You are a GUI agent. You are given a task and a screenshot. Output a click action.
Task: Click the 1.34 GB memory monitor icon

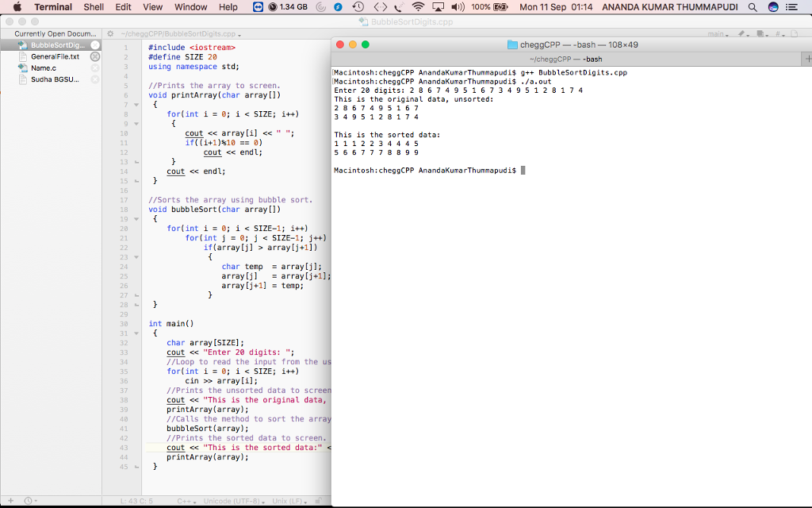(288, 6)
